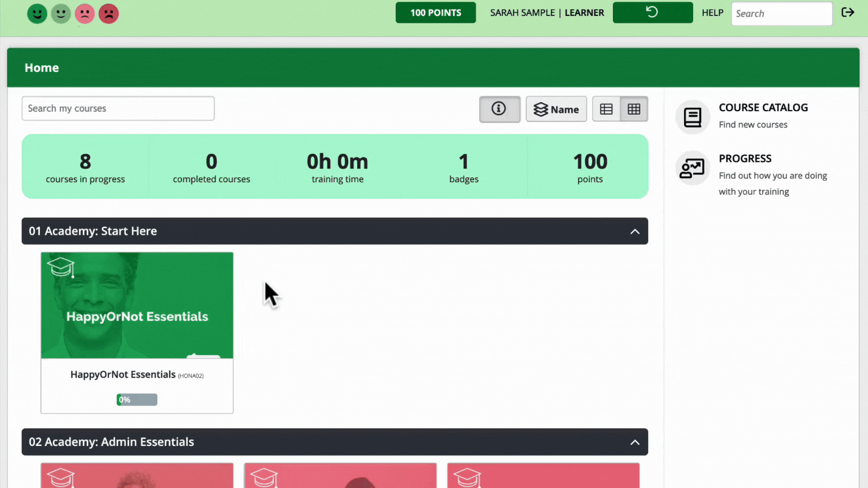Click 'Find out how you are doing' text
This screenshot has width=868, height=488.
tap(773, 176)
